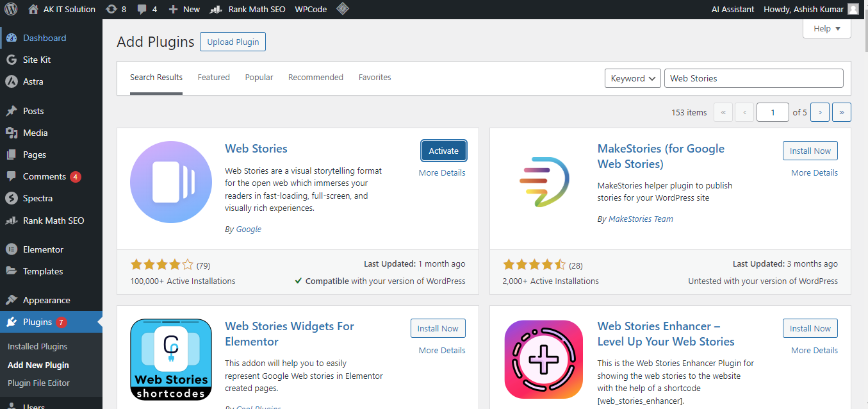The height and width of the screenshot is (409, 868).
Task: Open Comments in the sidebar
Action: [x=51, y=176]
